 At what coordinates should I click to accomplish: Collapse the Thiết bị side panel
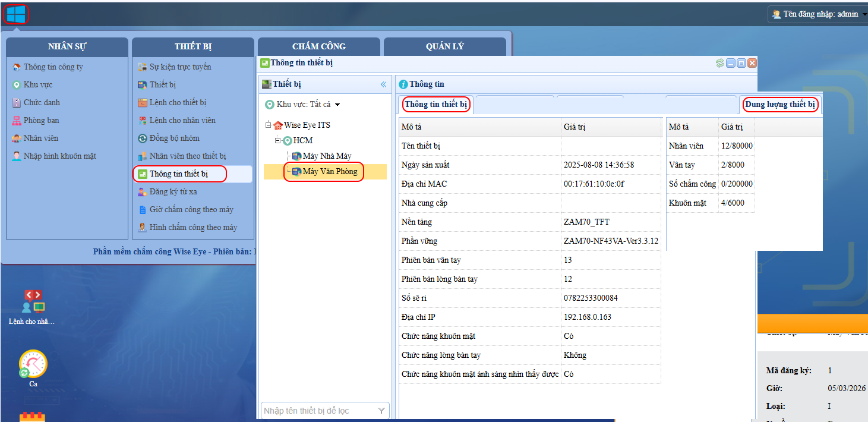(383, 84)
